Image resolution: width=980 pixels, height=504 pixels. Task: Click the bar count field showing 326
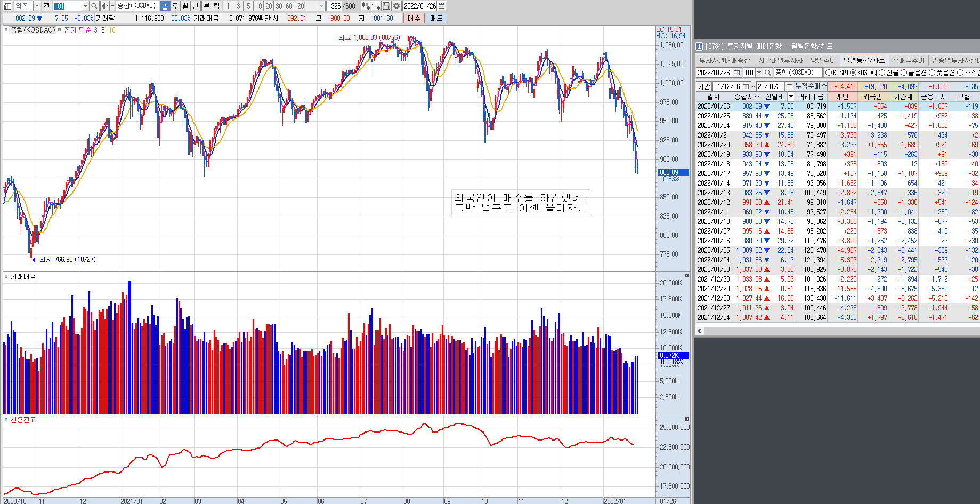(x=335, y=6)
